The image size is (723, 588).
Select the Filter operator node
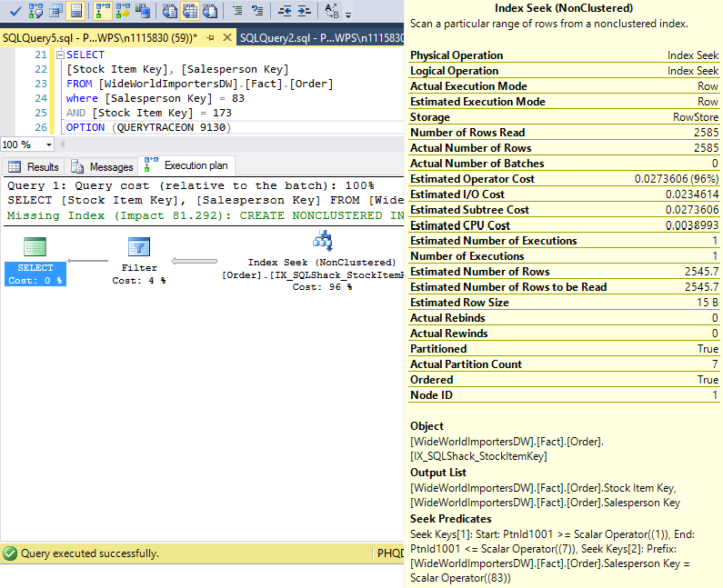coord(139,246)
